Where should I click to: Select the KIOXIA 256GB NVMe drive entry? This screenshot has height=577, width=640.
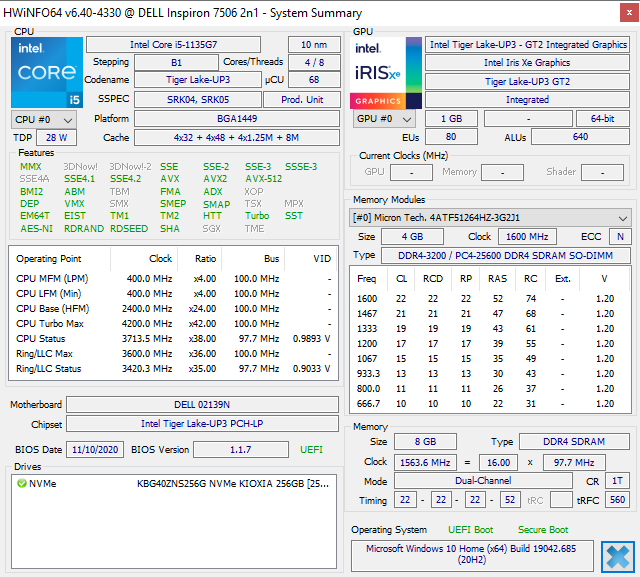(174, 484)
